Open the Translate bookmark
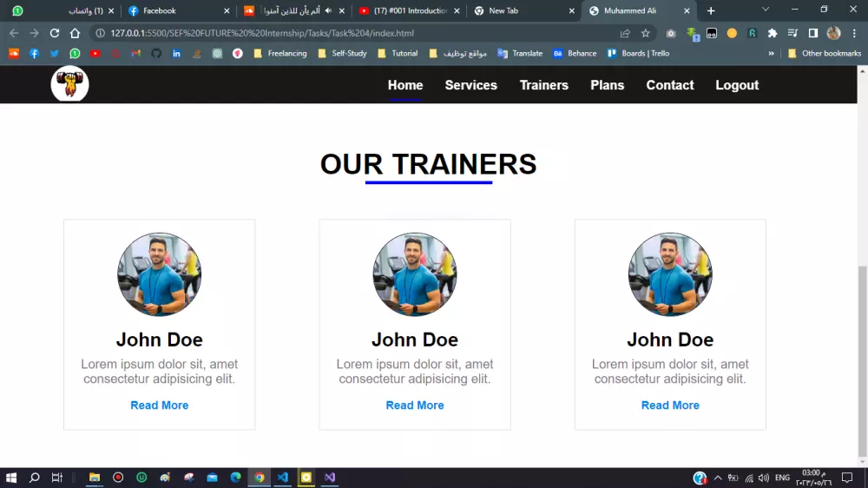Image resolution: width=868 pixels, height=488 pixels. [520, 54]
